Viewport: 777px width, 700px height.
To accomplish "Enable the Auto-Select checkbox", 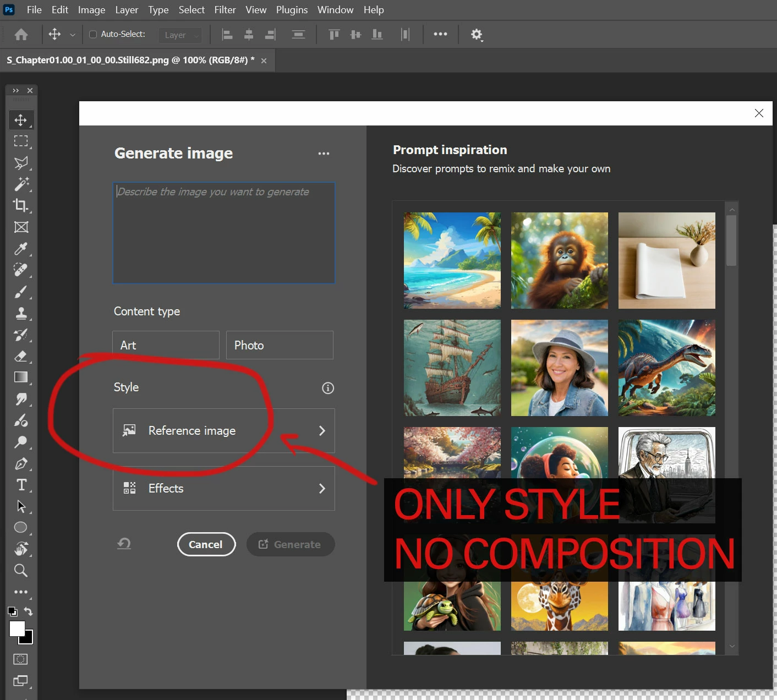I will pyautogui.click(x=93, y=34).
